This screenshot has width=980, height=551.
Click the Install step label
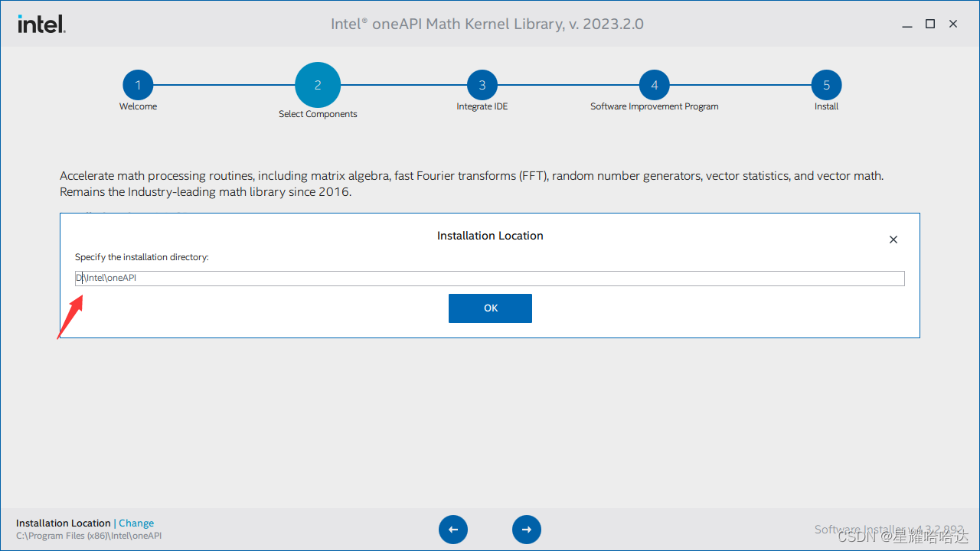826,106
